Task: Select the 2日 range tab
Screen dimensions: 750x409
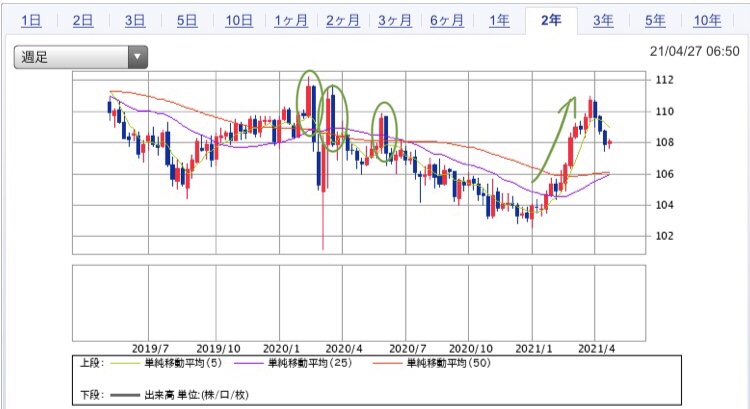Action: (x=83, y=21)
